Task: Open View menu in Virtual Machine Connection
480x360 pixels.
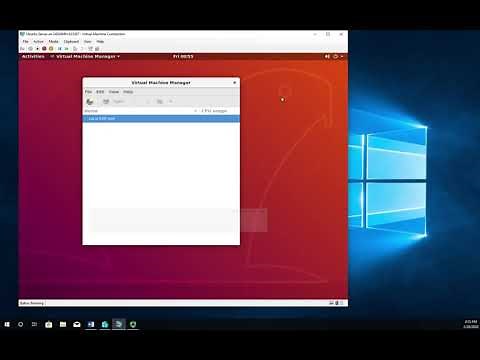Action: click(88, 42)
